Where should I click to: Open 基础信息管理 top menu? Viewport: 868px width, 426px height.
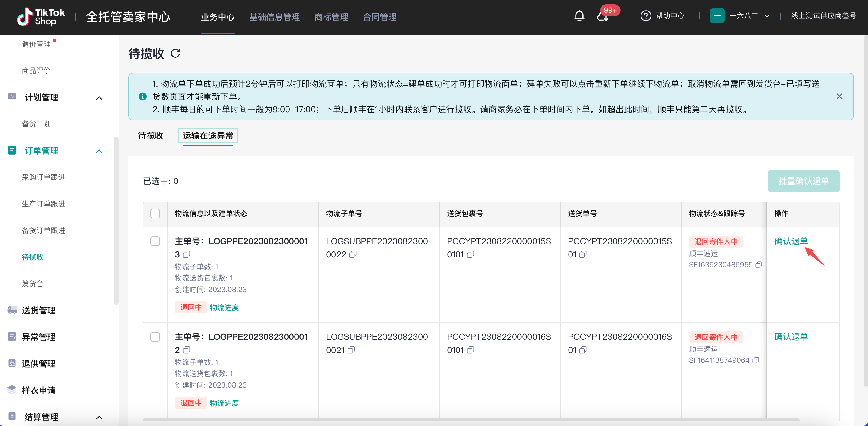click(x=274, y=17)
